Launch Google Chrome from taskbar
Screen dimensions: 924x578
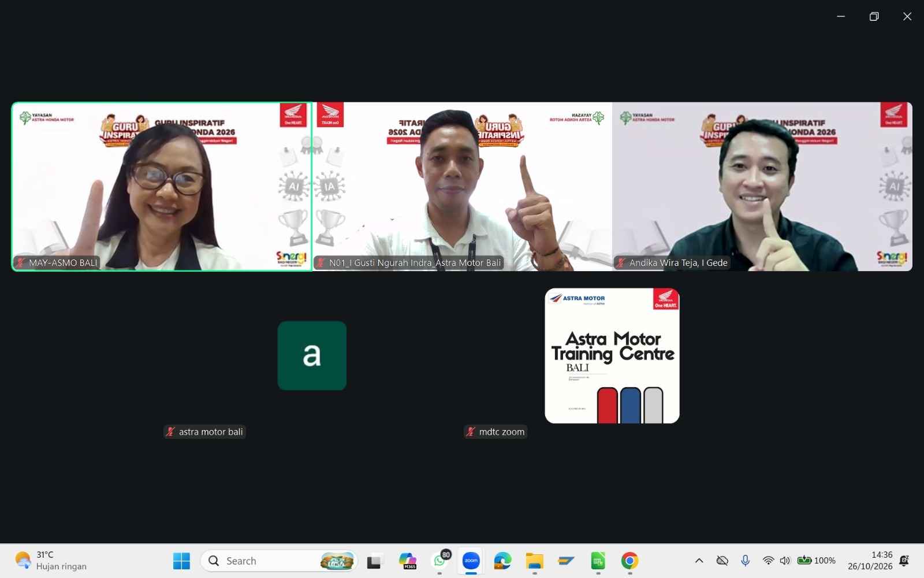point(629,561)
